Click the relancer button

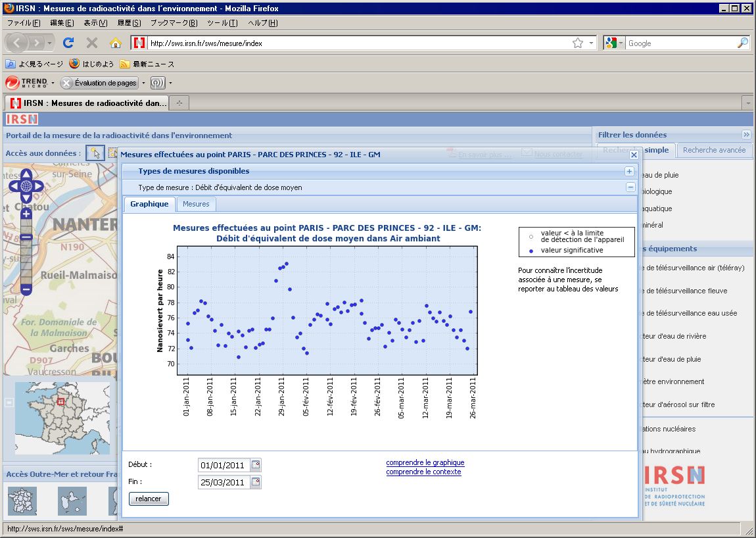pos(149,499)
